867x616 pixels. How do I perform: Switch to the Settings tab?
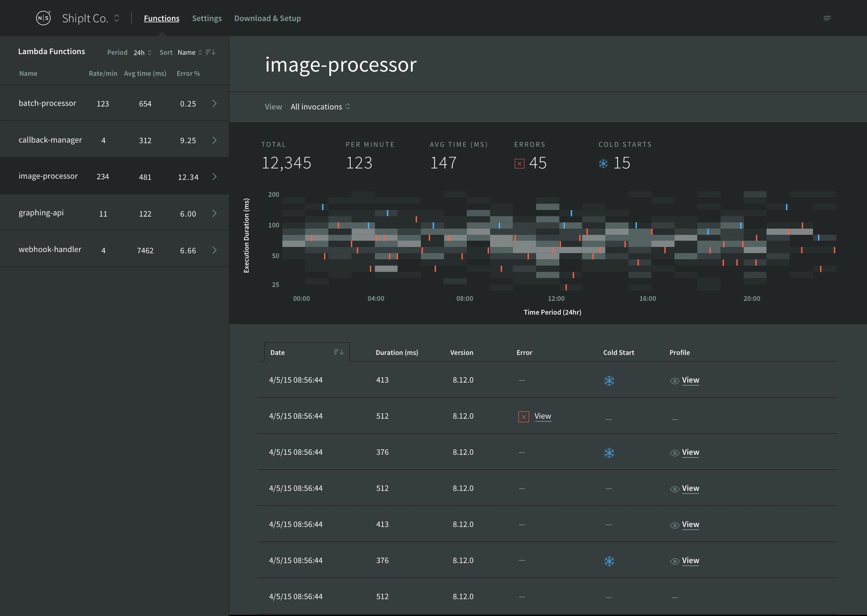tap(207, 18)
